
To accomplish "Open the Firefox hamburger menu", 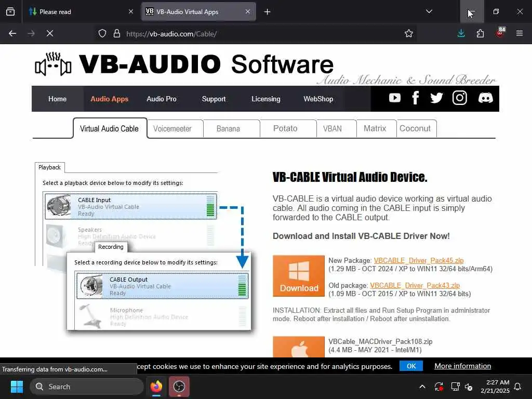I will pos(520,34).
